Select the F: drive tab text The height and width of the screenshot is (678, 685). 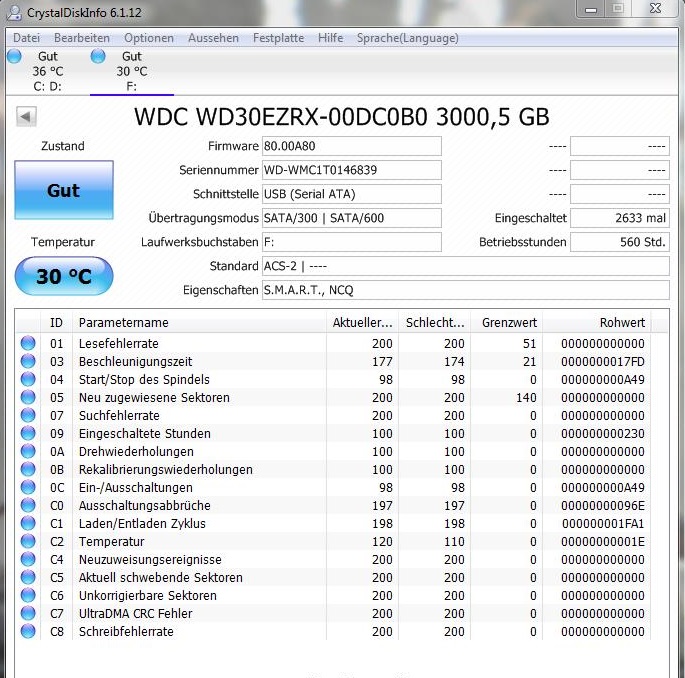click(131, 86)
